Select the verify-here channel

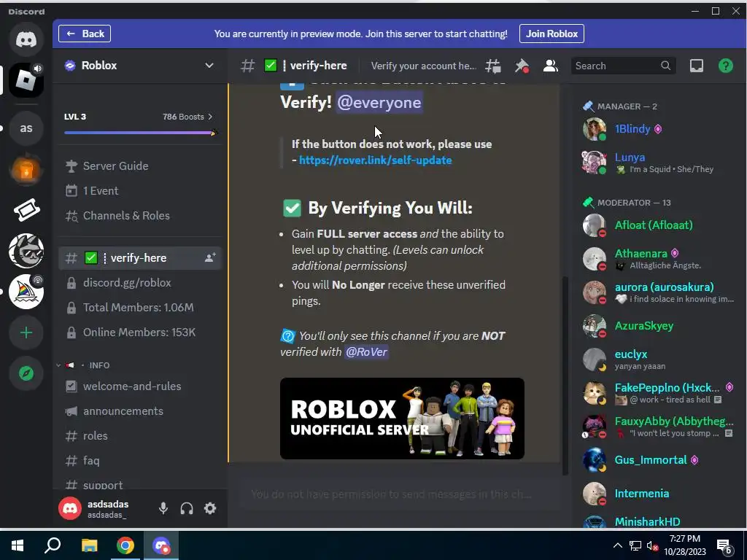140,257
